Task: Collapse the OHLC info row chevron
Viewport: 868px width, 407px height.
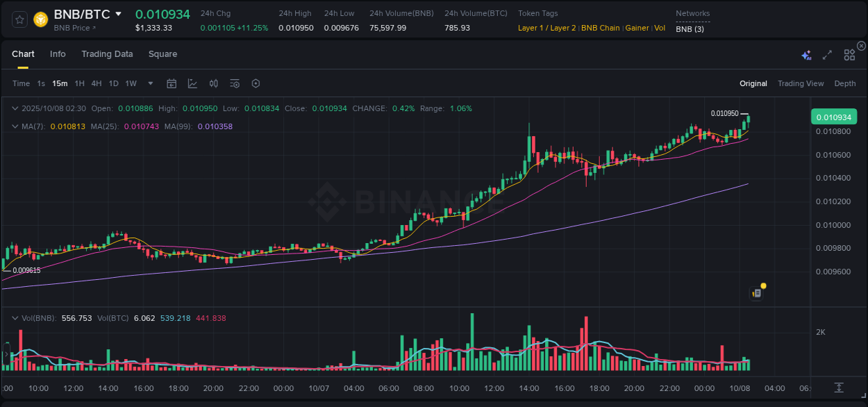Action: tap(15, 108)
